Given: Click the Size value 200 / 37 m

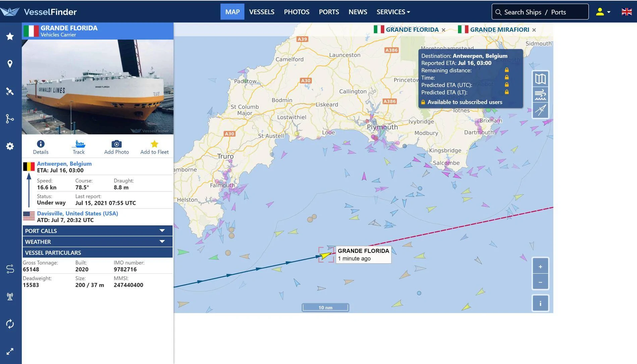Looking at the screenshot, I should tap(90, 285).
